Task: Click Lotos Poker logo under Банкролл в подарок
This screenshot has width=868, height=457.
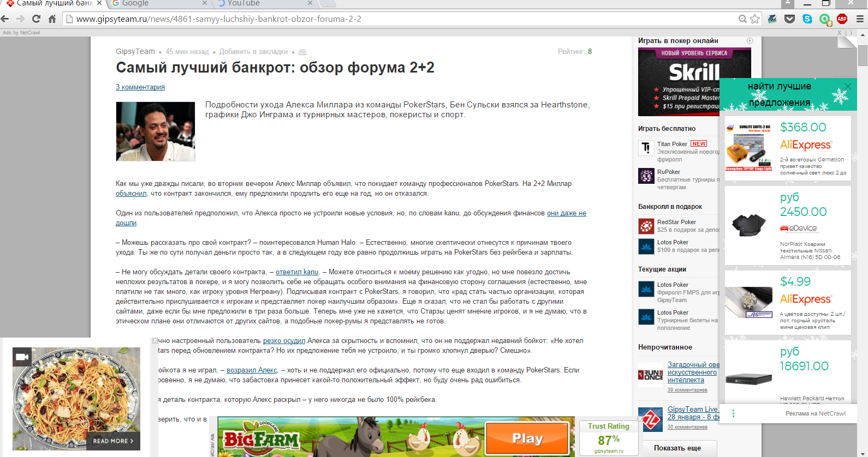Action: (646, 246)
